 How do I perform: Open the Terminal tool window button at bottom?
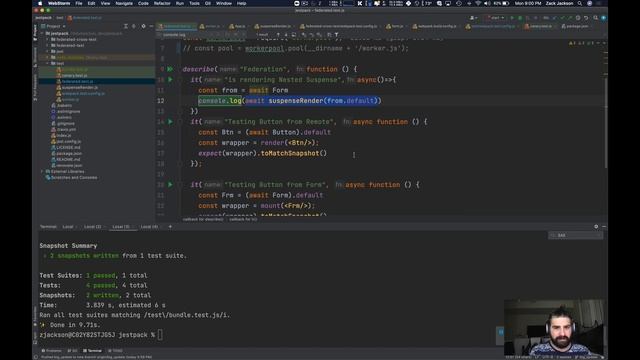tap(92, 351)
